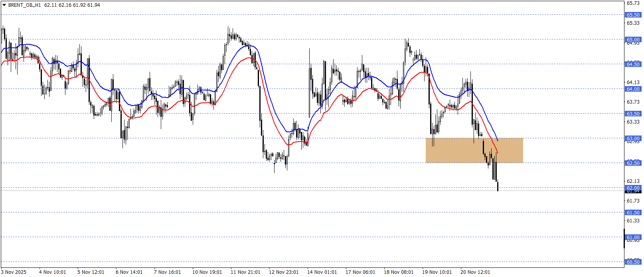Click the 63.73 price scale value
This screenshot has height=277, width=644.
[x=633, y=102]
